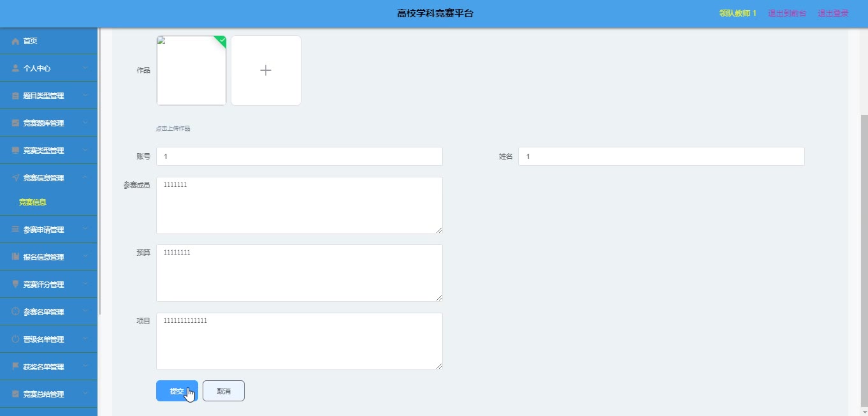Expand the 题目类型管理 menu arrow
This screenshot has height=416, width=868.
coord(85,96)
